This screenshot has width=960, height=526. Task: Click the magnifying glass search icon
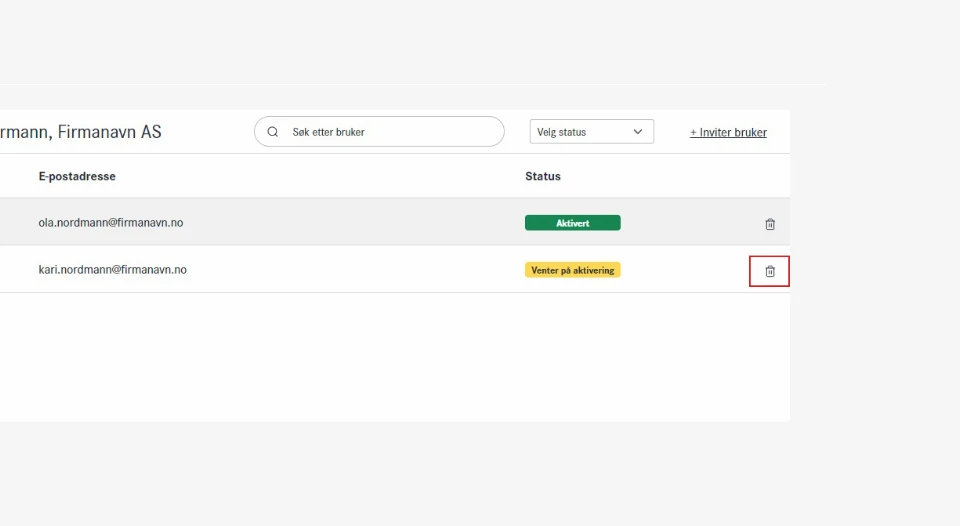[x=272, y=132]
